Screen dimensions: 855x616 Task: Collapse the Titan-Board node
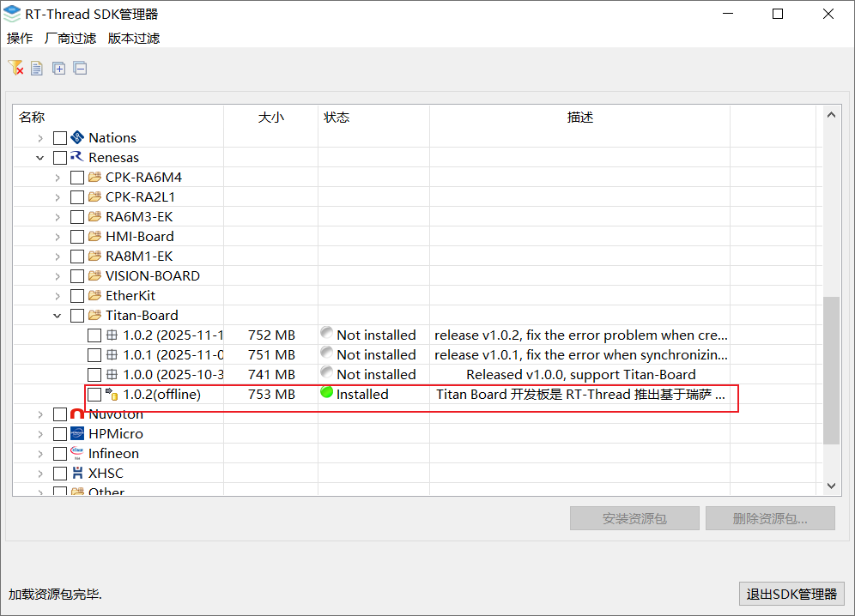click(58, 316)
